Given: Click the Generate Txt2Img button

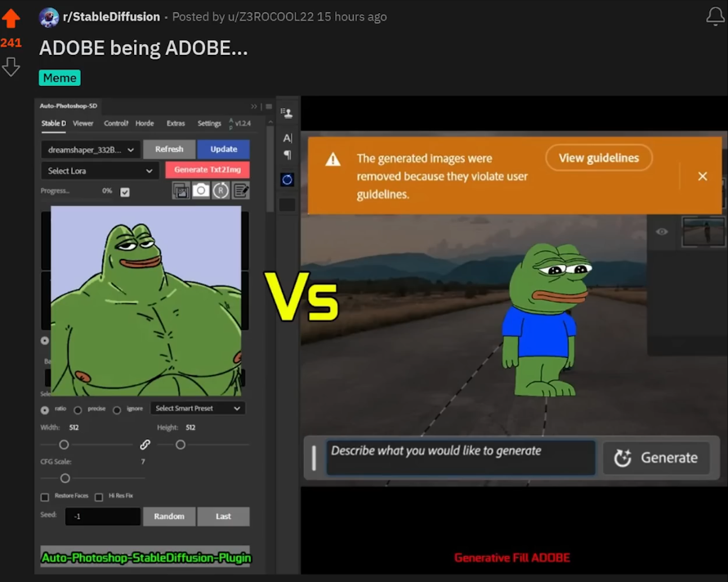Looking at the screenshot, I should [208, 169].
